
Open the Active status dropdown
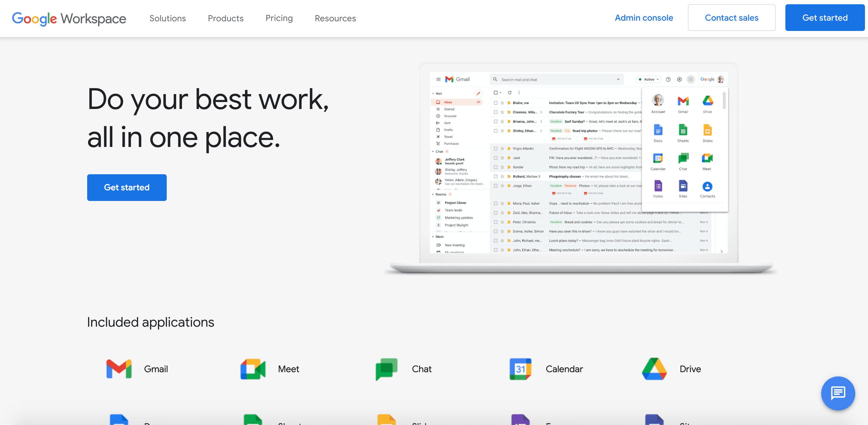pos(649,80)
